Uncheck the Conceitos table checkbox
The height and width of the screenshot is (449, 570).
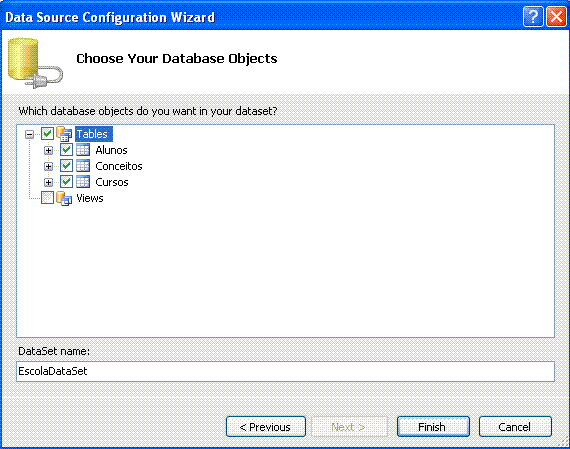pos(66,166)
